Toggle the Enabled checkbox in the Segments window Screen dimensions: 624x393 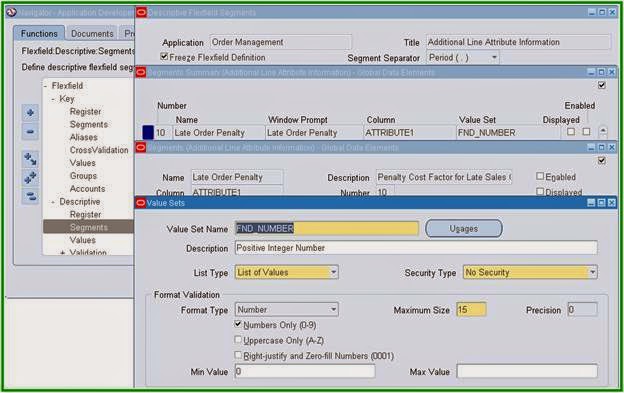click(540, 176)
